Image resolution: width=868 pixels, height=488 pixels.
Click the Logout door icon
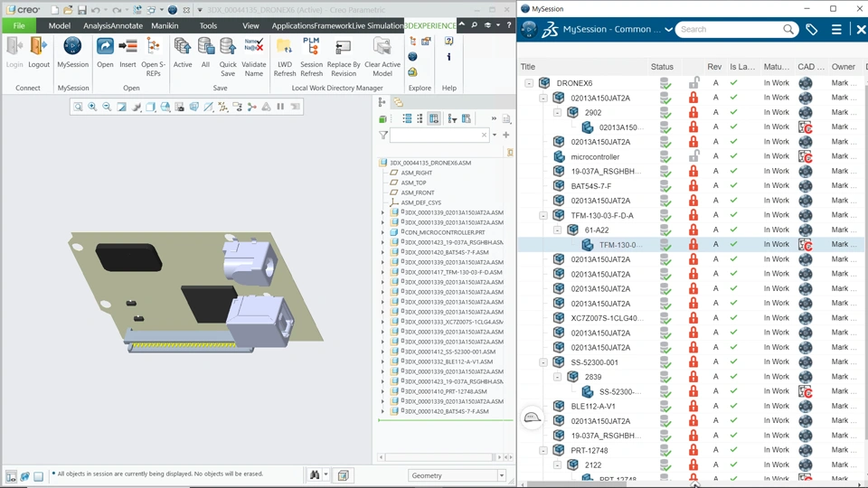[38, 46]
